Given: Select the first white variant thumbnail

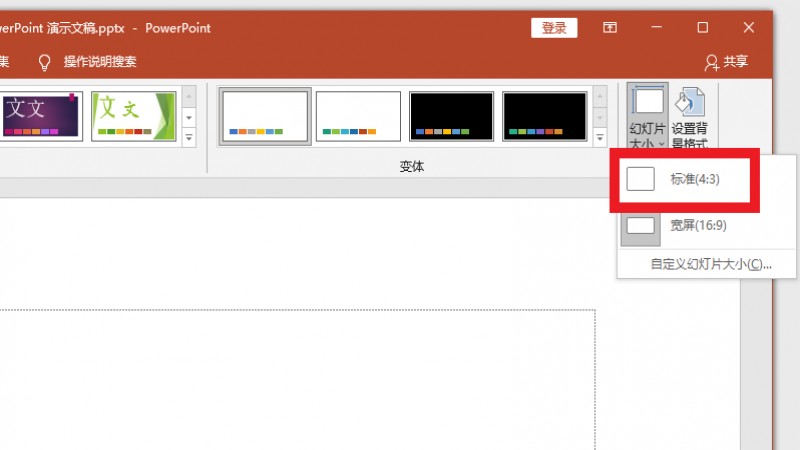Looking at the screenshot, I should coord(265,116).
